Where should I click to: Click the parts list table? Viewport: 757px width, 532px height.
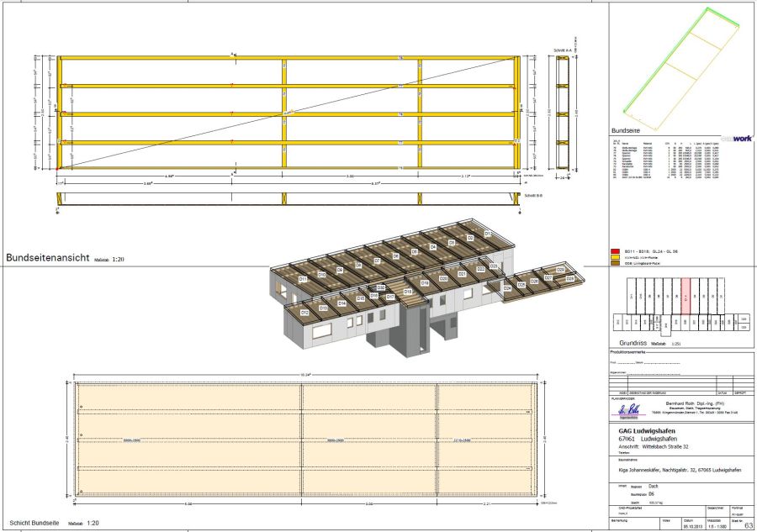pos(665,161)
